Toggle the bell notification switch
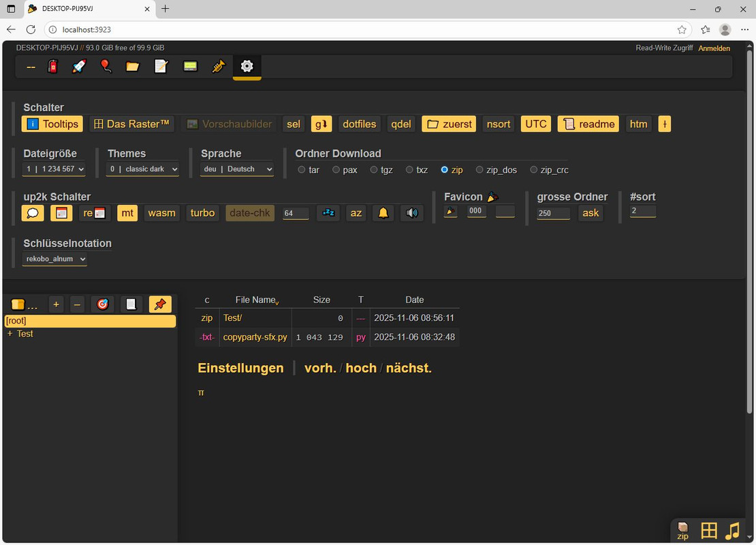756x545 pixels. [x=383, y=213]
